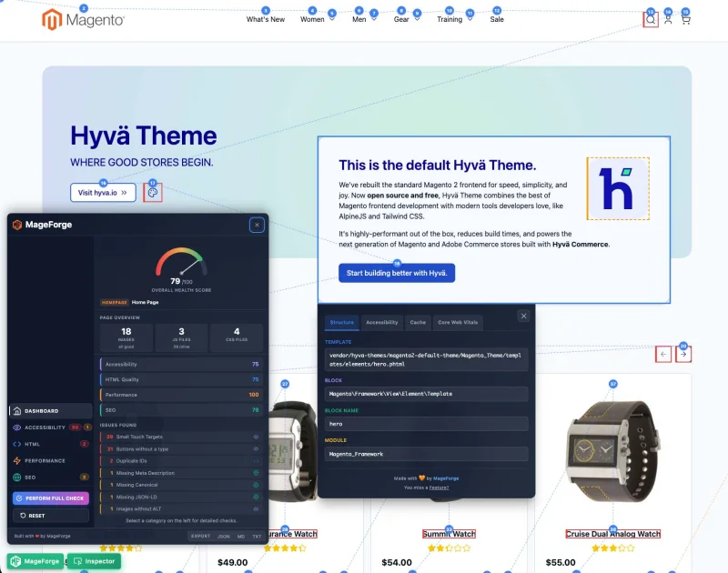Switch to Accessibility tab in Inspector popup
Image resolution: width=728 pixels, height=573 pixels.
pyautogui.click(x=381, y=323)
